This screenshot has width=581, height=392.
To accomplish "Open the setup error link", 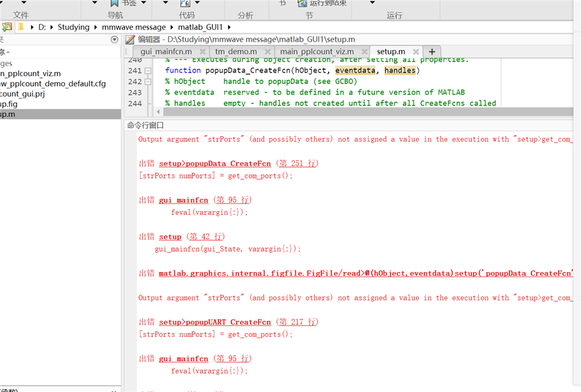I will pyautogui.click(x=170, y=237).
